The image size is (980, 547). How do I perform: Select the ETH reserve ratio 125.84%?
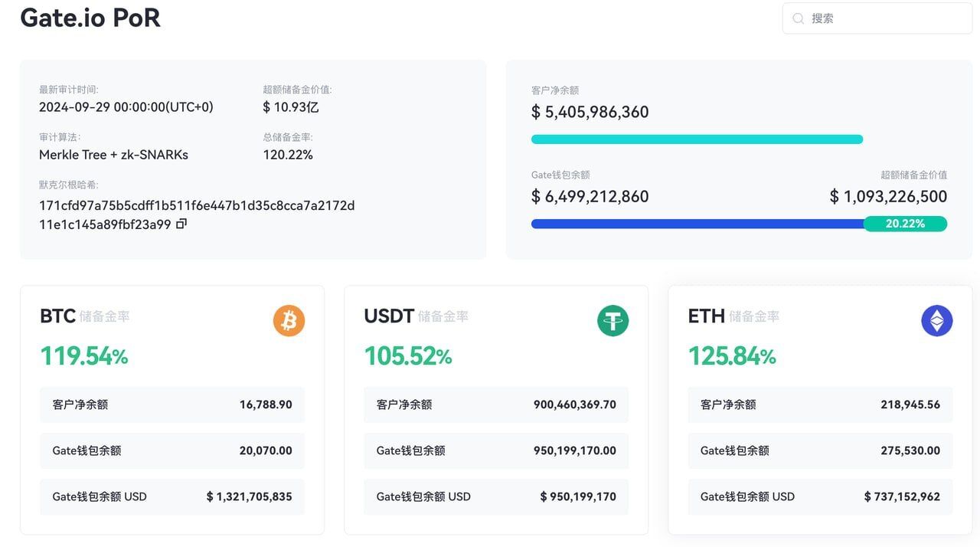(731, 356)
